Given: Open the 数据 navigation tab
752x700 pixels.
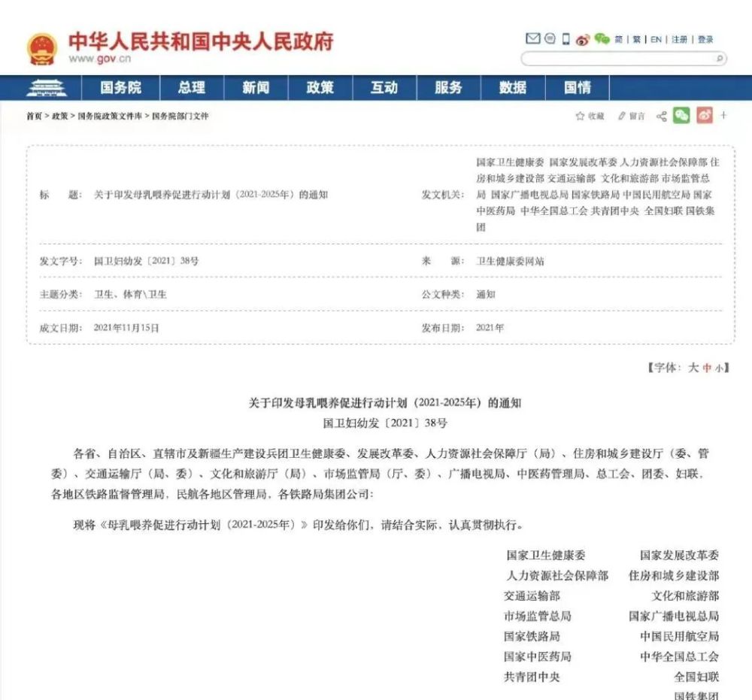Looking at the screenshot, I should (513, 88).
